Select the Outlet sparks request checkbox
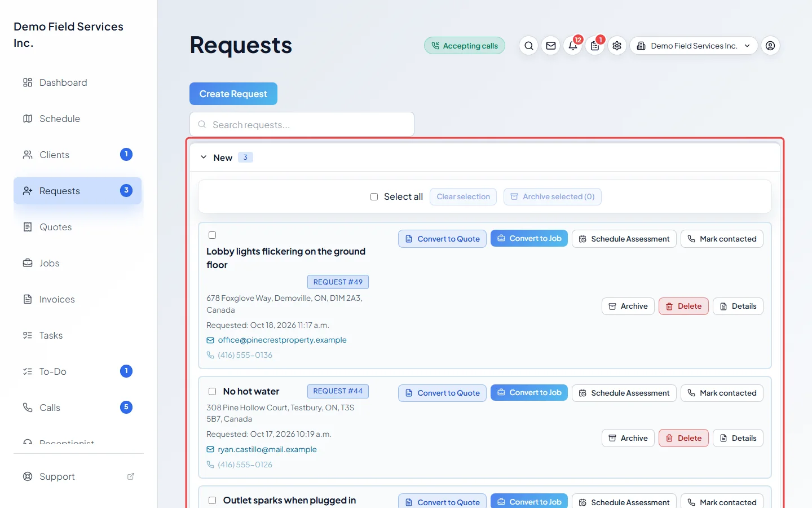The width and height of the screenshot is (812, 508). (x=212, y=500)
